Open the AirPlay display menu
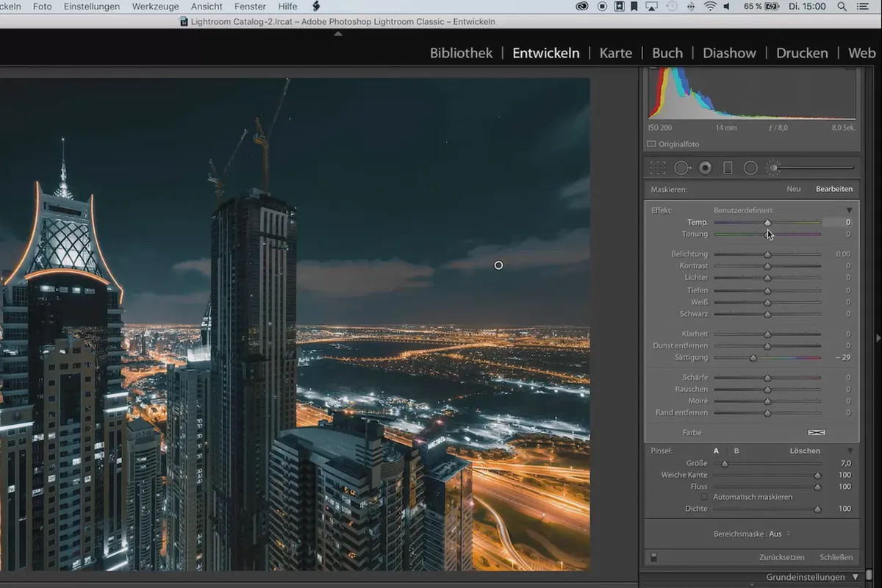882x588 pixels. coord(652,7)
